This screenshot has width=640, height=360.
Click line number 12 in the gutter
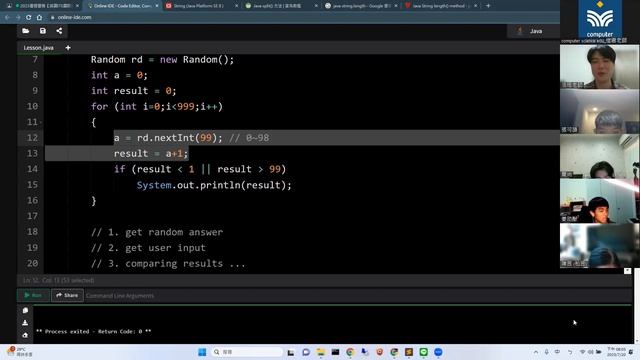click(32, 138)
